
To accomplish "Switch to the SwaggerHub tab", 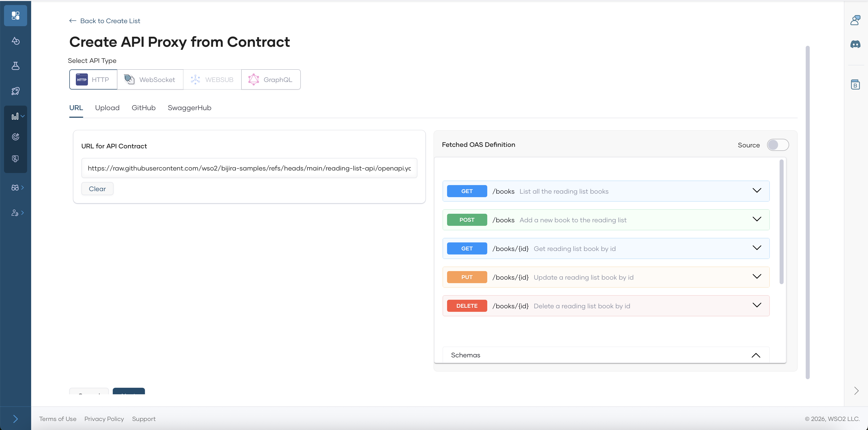I will (189, 108).
